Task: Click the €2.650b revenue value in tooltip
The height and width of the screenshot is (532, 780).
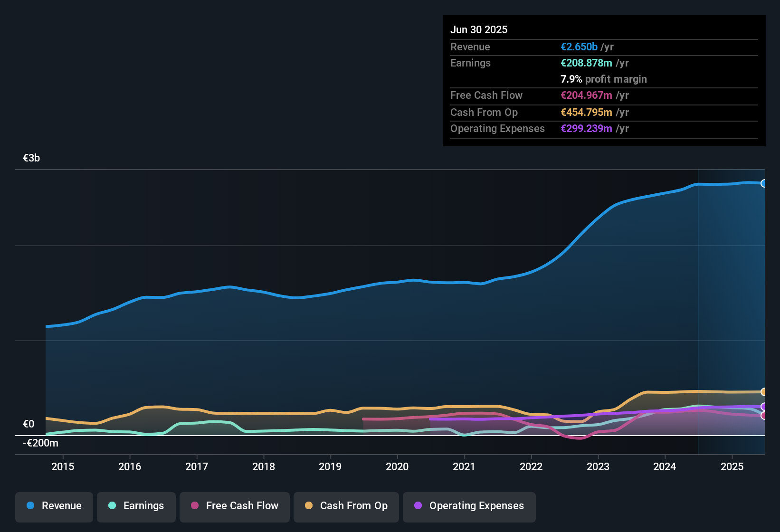Action: (579, 47)
